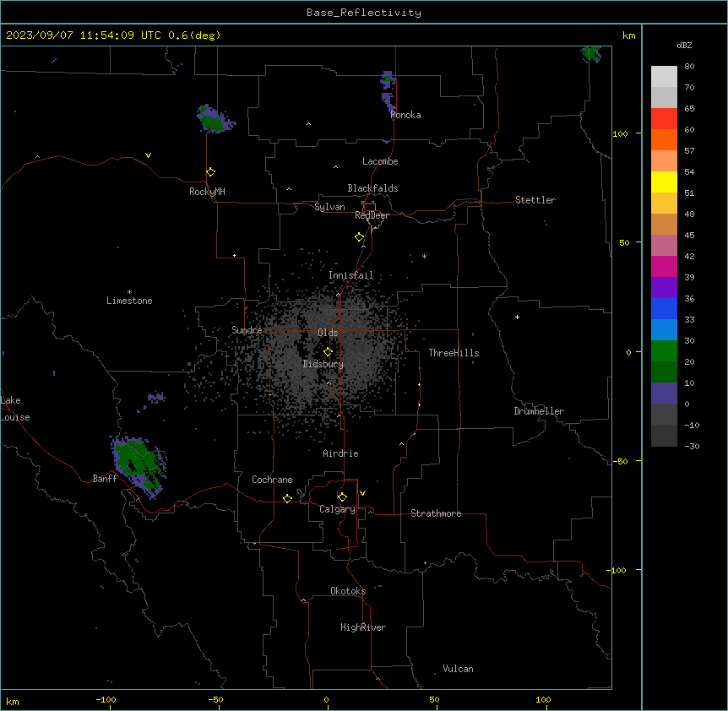728x711 pixels.
Task: Click the white asterisk marker east of Innisfail
Action: coord(424,256)
